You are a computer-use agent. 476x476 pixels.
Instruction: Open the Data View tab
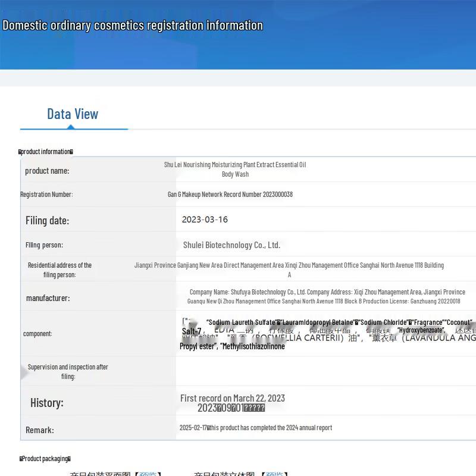(73, 114)
